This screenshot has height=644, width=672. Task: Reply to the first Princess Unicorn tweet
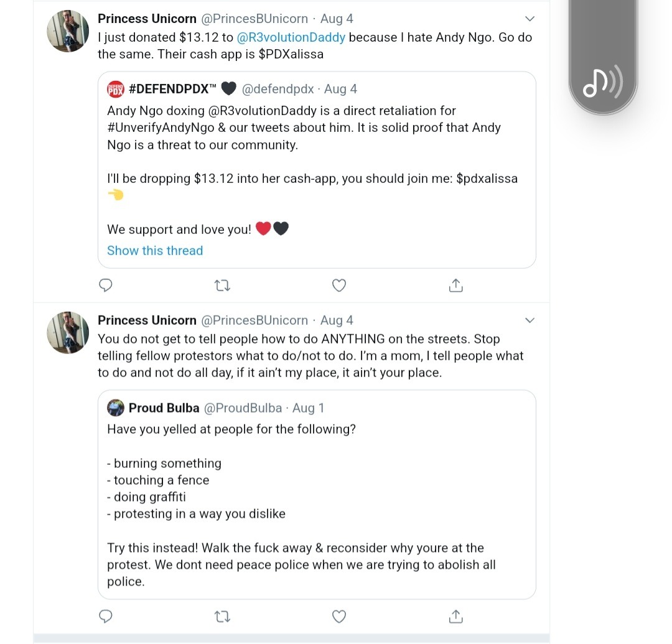point(106,286)
